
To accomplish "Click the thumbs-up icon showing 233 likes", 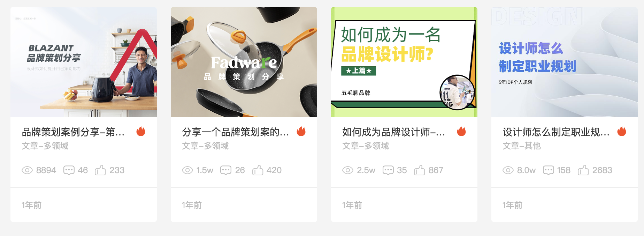I will [100, 170].
